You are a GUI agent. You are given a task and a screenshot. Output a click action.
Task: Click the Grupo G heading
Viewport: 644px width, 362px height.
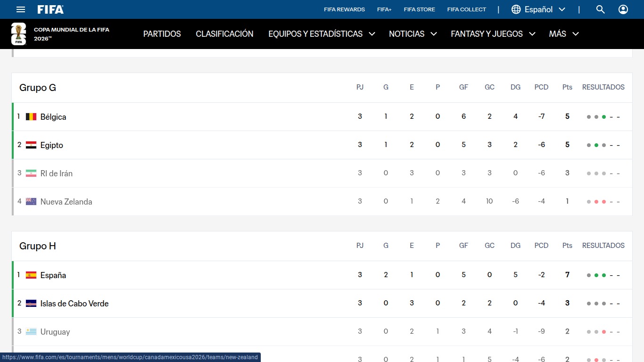[38, 88]
